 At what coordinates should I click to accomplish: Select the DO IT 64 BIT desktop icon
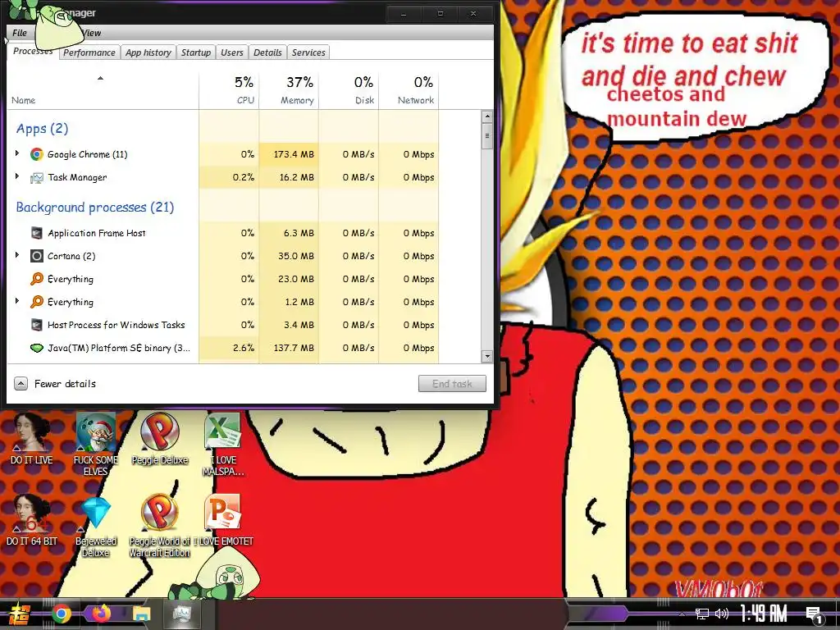click(x=32, y=520)
